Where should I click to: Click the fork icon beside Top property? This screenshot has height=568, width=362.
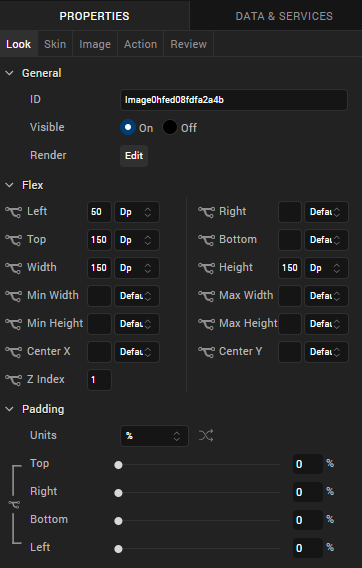click(13, 240)
